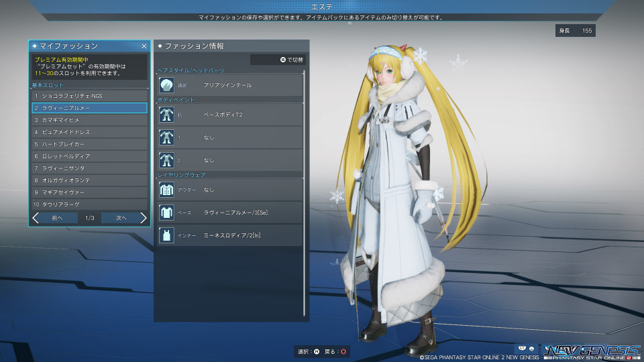Close the マイファッション panel
This screenshot has width=644, height=362.
144,46
